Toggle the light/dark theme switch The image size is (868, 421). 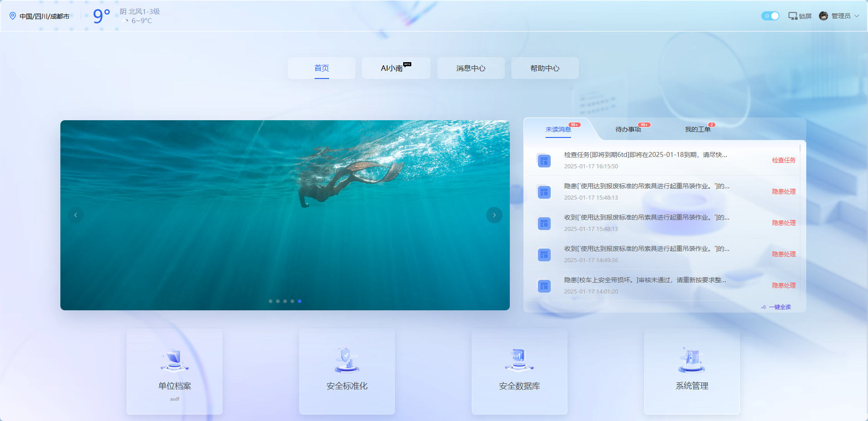click(x=770, y=16)
